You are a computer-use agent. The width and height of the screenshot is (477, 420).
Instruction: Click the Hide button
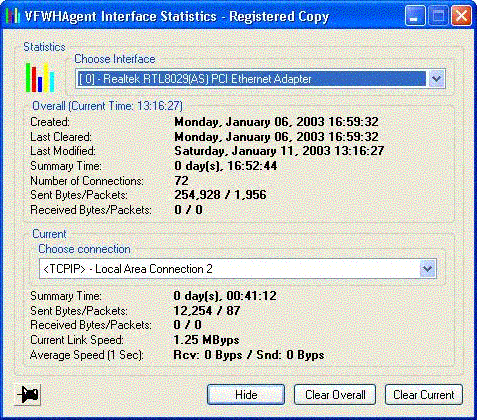tap(246, 395)
